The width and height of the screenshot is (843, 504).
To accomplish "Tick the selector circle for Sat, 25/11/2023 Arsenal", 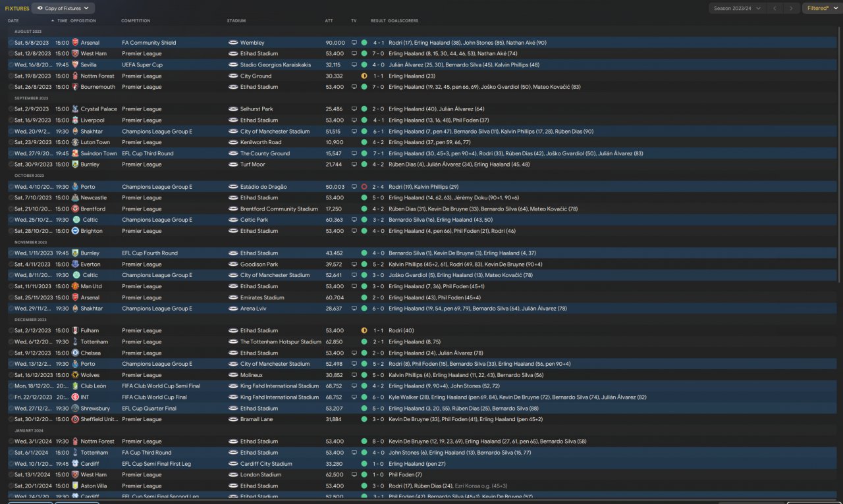I will click(11, 297).
